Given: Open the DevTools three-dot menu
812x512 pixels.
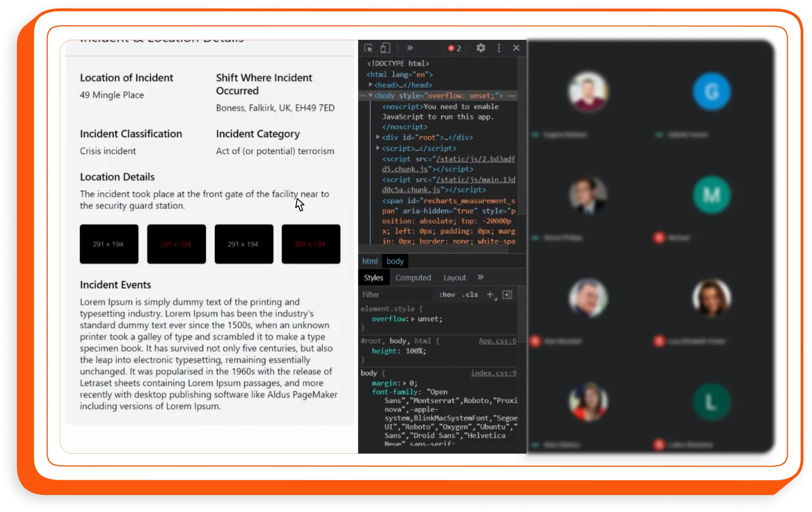Looking at the screenshot, I should 499,48.
